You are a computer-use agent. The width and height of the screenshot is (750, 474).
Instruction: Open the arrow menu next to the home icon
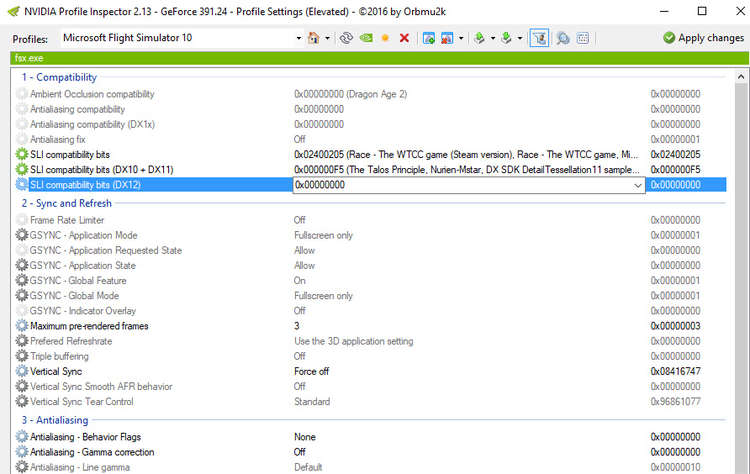(327, 38)
